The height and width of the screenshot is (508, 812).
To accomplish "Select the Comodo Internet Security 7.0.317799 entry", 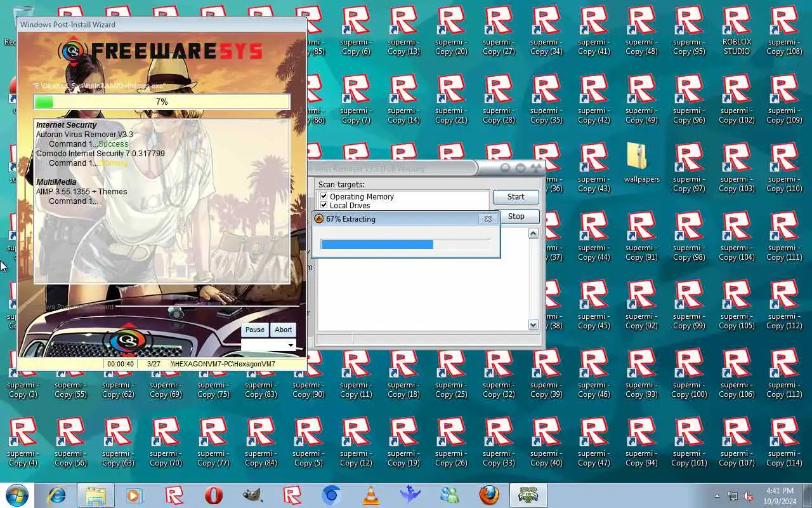I will pos(100,154).
